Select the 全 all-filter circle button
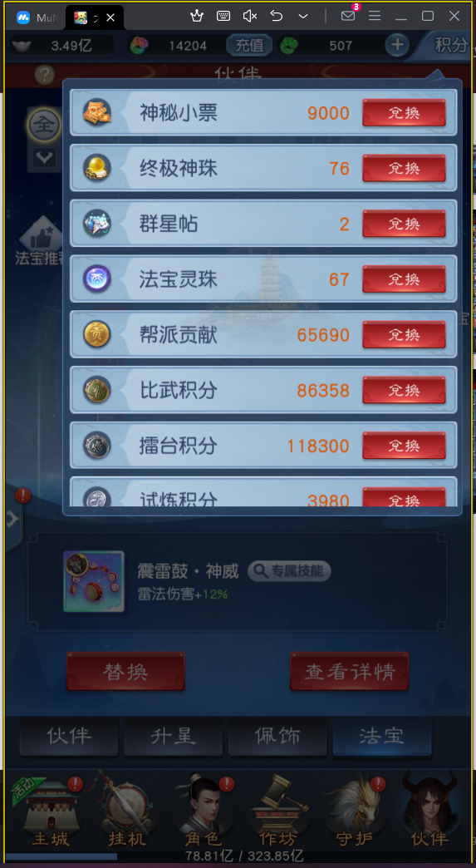Viewport: 476px width, 868px height. click(44, 126)
